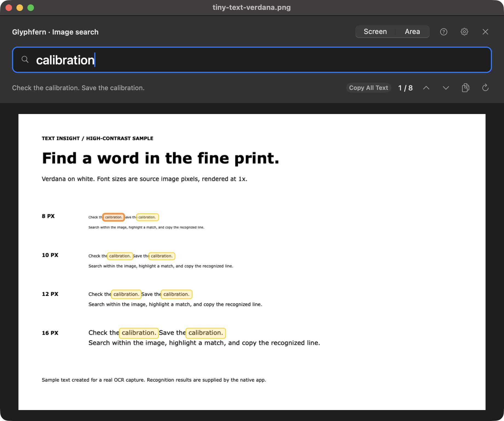Click the magnifier icon in search field

tap(25, 59)
